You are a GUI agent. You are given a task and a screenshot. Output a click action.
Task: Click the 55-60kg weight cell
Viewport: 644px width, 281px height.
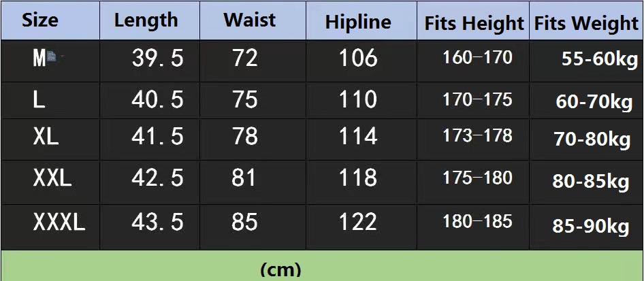point(599,59)
